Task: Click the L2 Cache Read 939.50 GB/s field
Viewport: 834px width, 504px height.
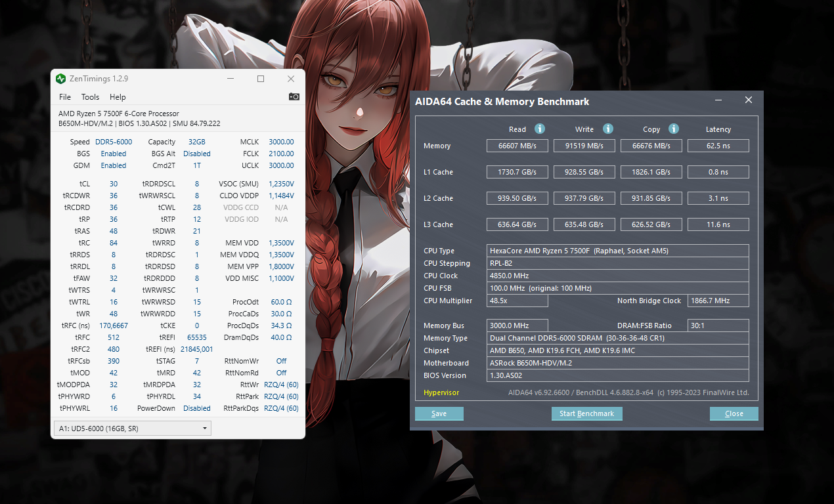Action: point(517,198)
